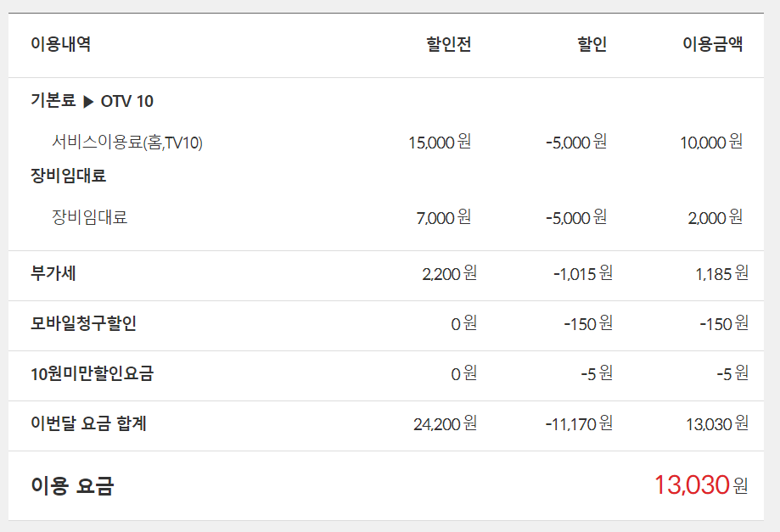Click the 7,000원 equipment rental amount
780x532 pixels.
[443, 218]
